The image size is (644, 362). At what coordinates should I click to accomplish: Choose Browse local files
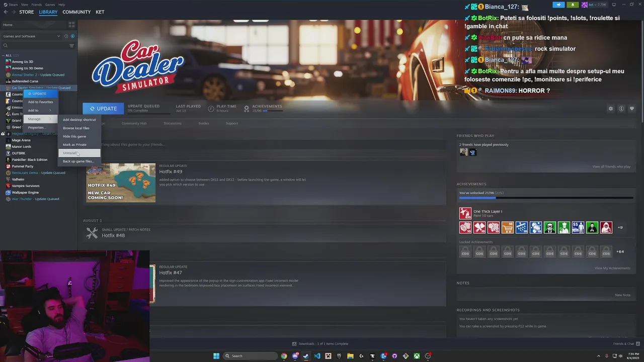click(x=79, y=128)
